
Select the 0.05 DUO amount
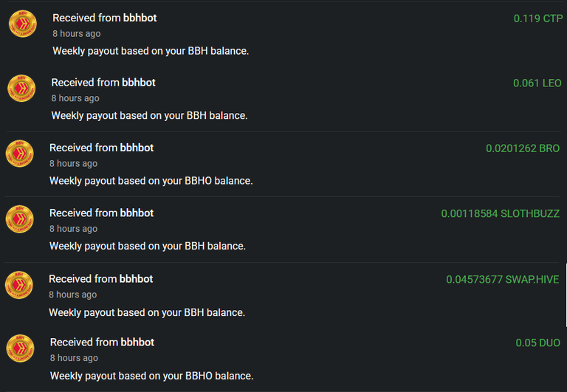pos(537,343)
